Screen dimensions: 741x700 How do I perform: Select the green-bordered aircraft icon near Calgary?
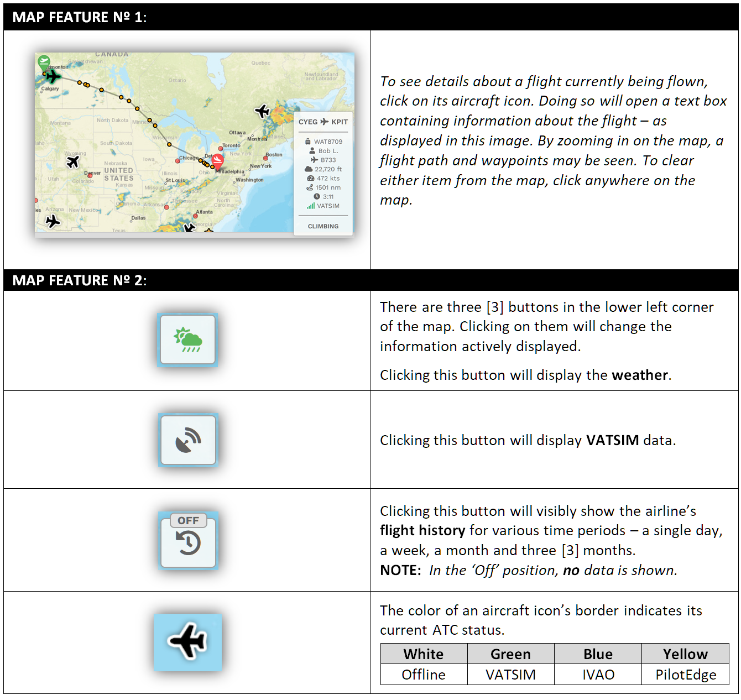pos(53,76)
